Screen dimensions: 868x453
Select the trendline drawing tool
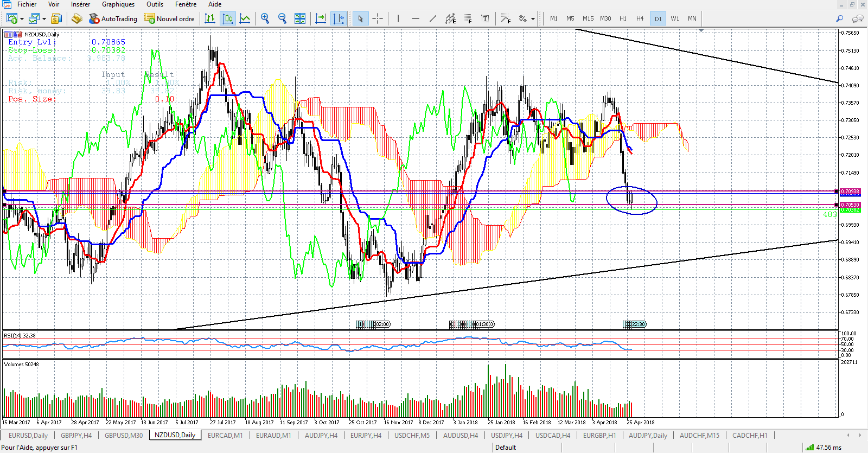coord(433,18)
